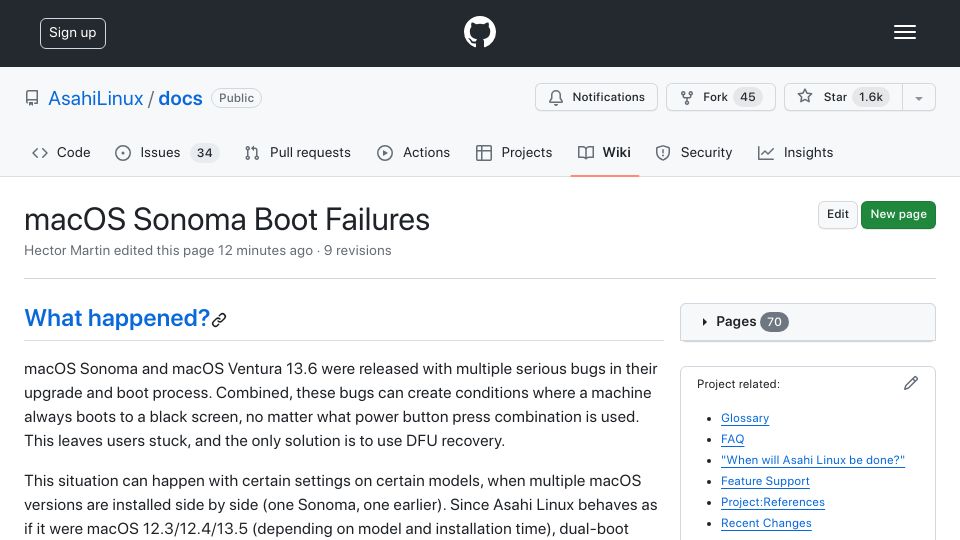Click the Notifications button
Viewport: 960px width, 540px height.
(596, 97)
